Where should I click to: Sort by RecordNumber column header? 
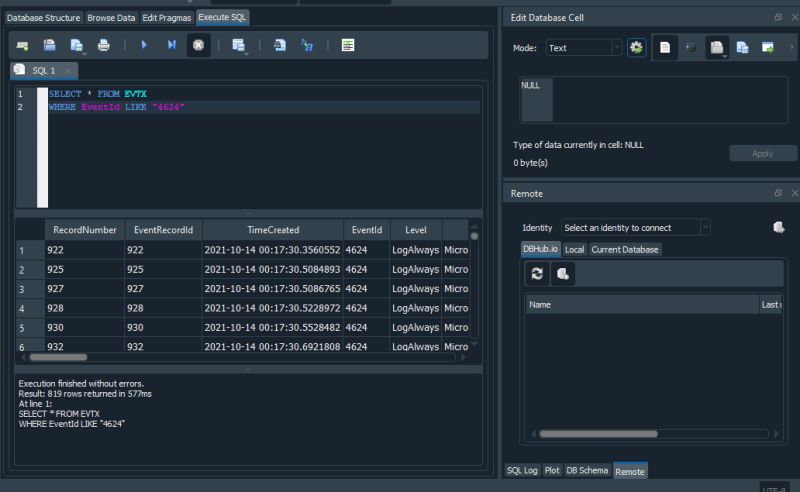tap(85, 230)
